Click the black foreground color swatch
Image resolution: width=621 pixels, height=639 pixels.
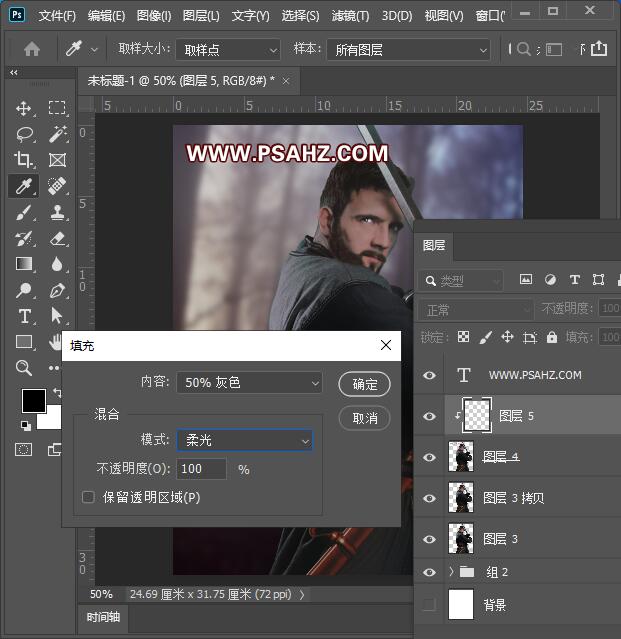tap(33, 400)
